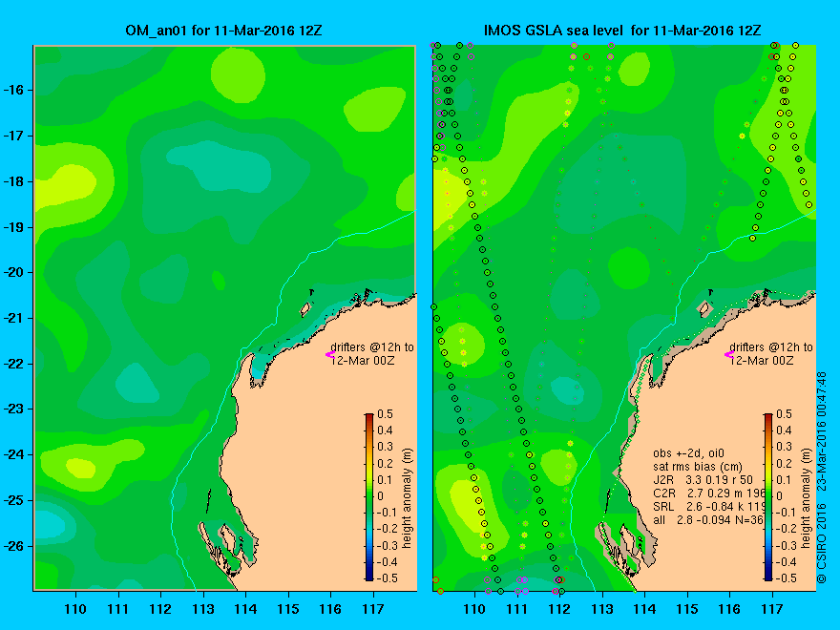This screenshot has height=630, width=840.
Task: Click latitude label -26 on the y-axis
Action: tap(14, 546)
